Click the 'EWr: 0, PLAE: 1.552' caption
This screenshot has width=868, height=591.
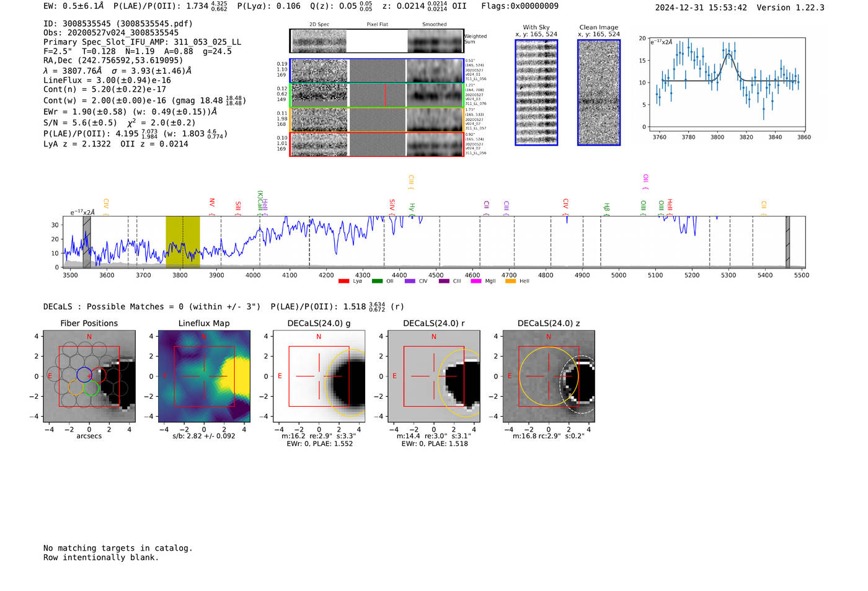[319, 443]
